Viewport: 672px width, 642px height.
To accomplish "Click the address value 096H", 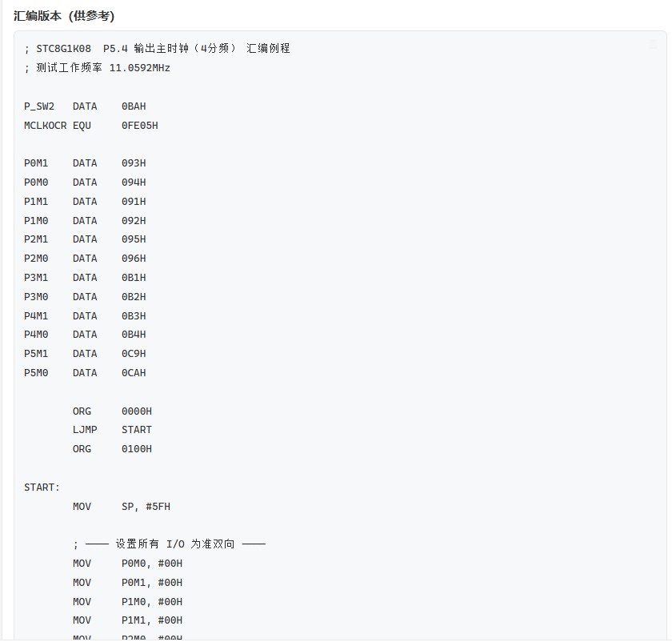I will [134, 259].
